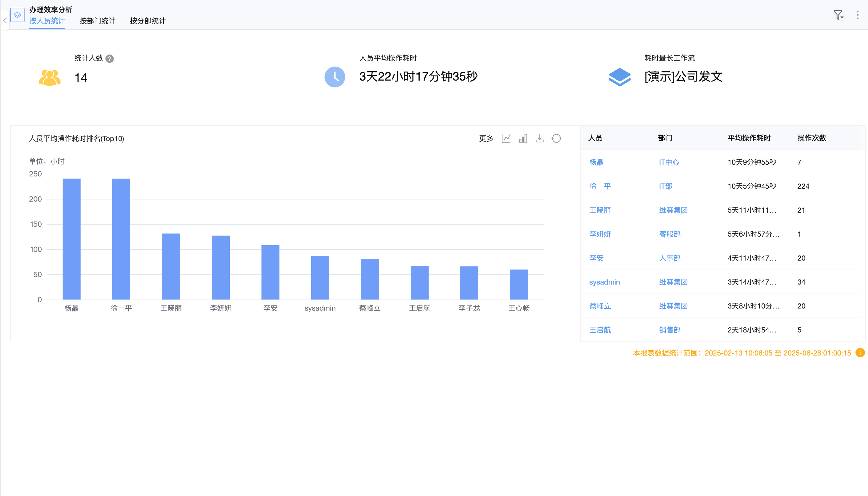
Task: Click 更多 link above the chart
Action: [486, 138]
